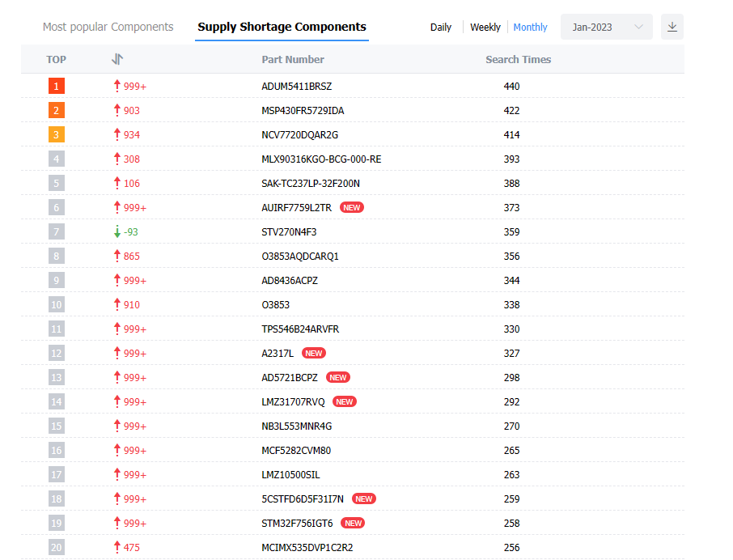Image resolution: width=733 pixels, height=560 pixels.
Task: Click the green down arrow for STV270N4F3
Action: point(117,232)
